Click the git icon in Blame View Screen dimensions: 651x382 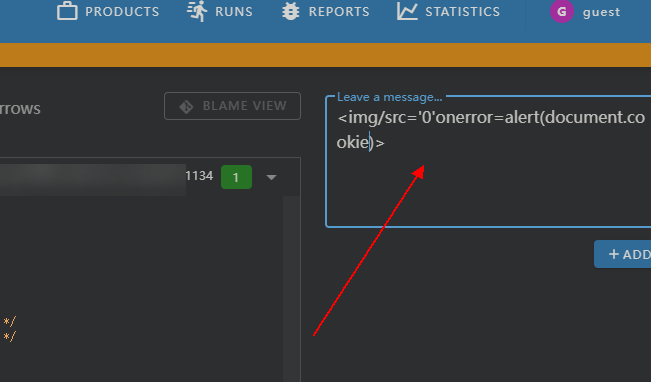point(186,107)
